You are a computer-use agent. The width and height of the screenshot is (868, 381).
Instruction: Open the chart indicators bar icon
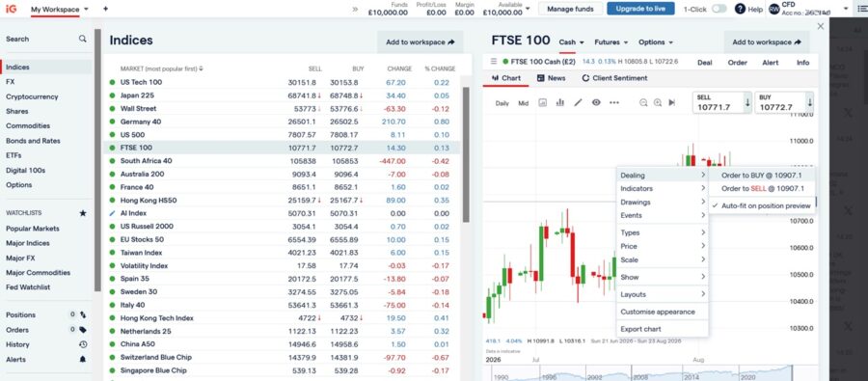pos(559,102)
